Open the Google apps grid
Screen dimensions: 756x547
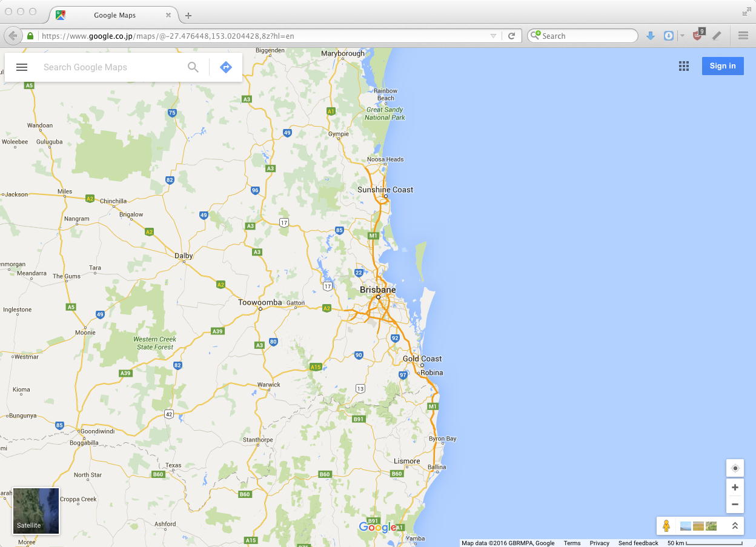click(x=684, y=66)
